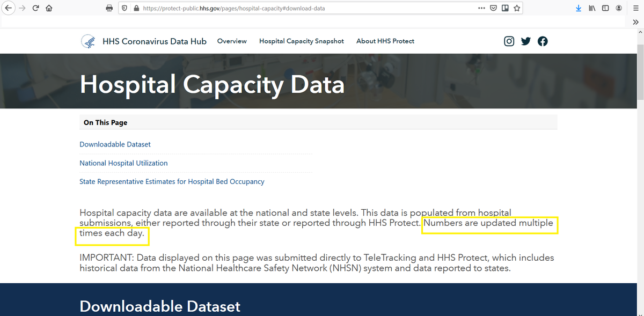Enter Reader View mode

505,8
